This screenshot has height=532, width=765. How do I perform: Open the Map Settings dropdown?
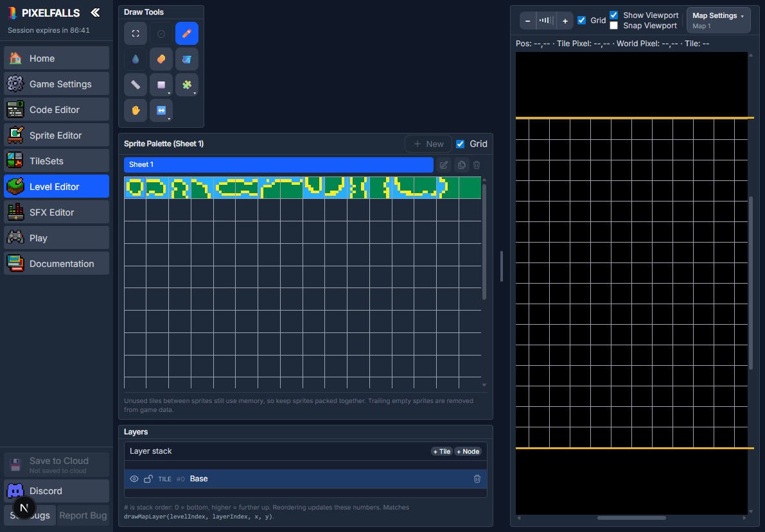(x=718, y=20)
